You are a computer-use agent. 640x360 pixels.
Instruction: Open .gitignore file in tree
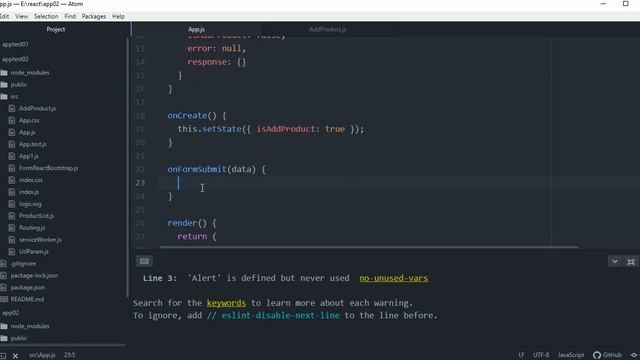23,264
